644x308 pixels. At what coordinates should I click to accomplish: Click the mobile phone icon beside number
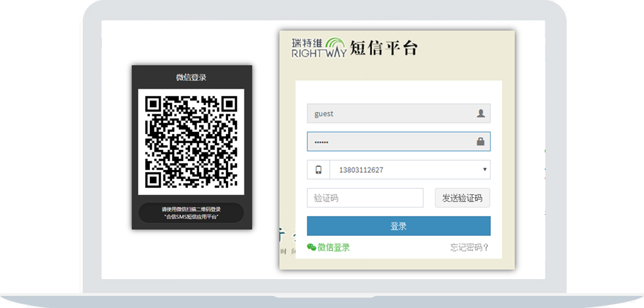(x=318, y=169)
